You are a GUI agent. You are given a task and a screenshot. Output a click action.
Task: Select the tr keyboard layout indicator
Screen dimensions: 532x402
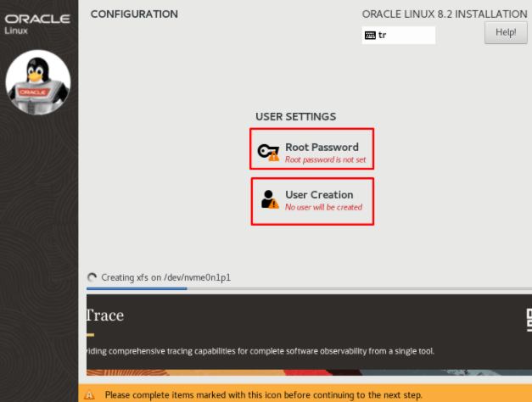coord(398,36)
